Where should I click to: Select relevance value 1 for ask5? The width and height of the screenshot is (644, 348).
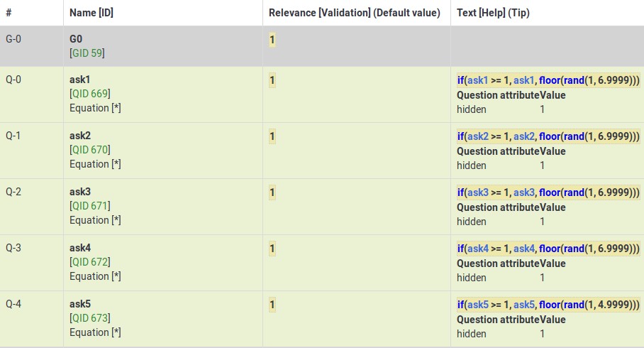click(272, 305)
